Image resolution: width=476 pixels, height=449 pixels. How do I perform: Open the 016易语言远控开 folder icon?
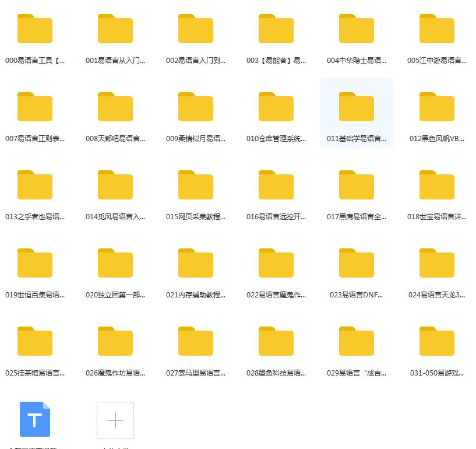(276, 185)
